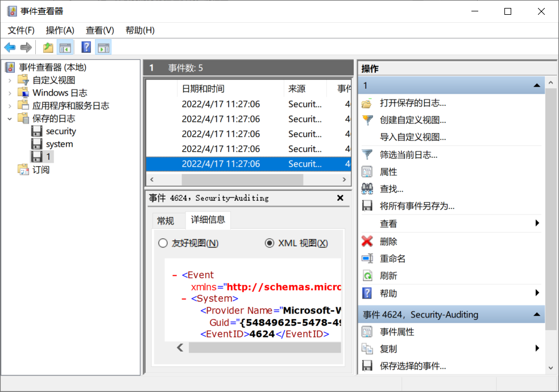Click the back navigation arrow in toolbar

(10, 47)
